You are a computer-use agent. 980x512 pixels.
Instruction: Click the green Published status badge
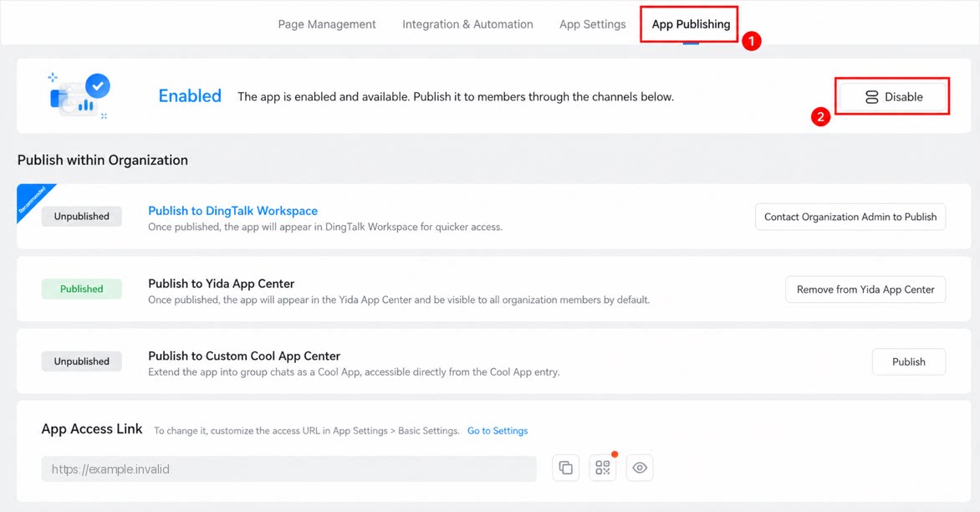point(81,289)
